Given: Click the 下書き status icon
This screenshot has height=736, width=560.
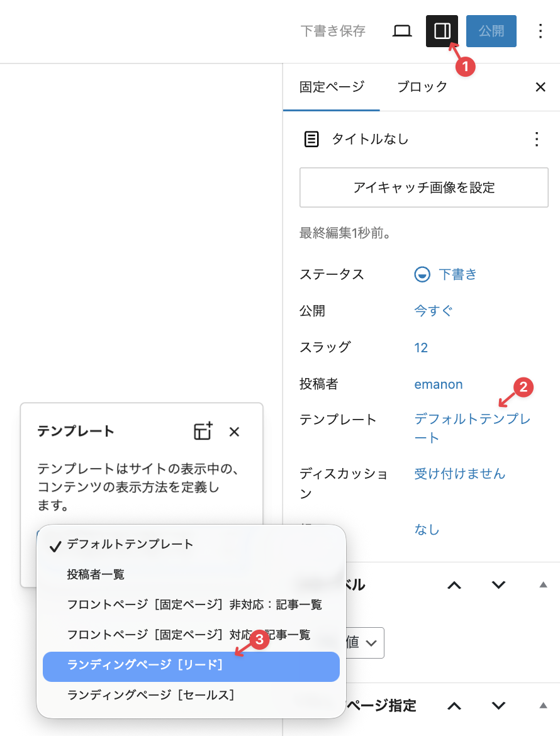Looking at the screenshot, I should tap(422, 274).
